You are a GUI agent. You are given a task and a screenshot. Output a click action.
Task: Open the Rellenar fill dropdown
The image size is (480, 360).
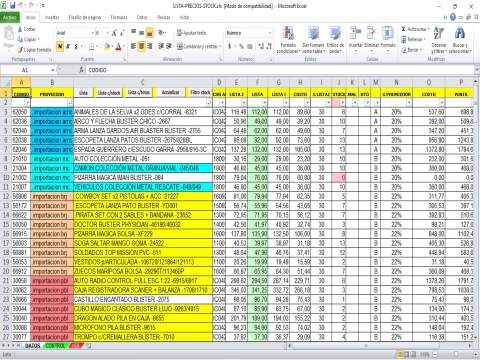413,39
